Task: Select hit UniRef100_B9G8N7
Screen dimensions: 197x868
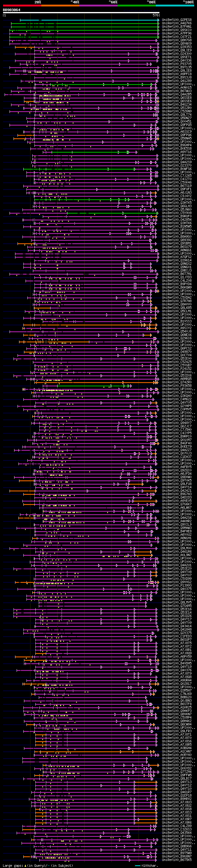Action: [x=176, y=856]
